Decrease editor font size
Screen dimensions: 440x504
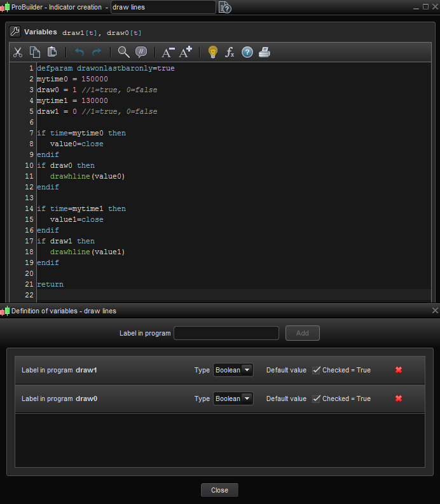(168, 52)
